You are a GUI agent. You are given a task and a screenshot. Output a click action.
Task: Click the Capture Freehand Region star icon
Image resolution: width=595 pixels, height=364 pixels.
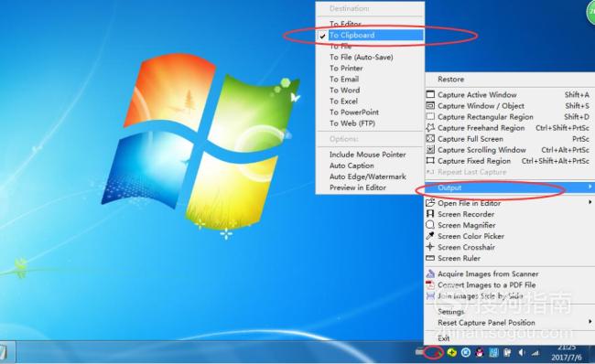pyautogui.click(x=430, y=127)
